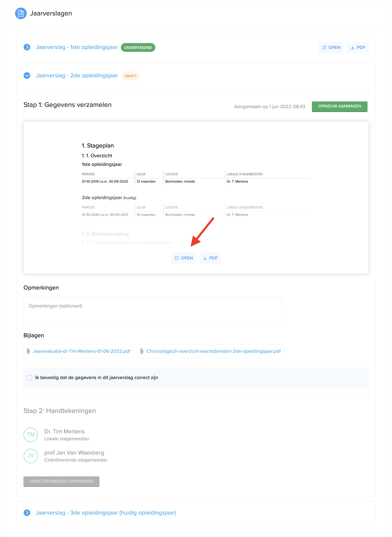Click OPNIEUW AANMAKEN button
Screen dimensions: 392x537
coord(340,107)
